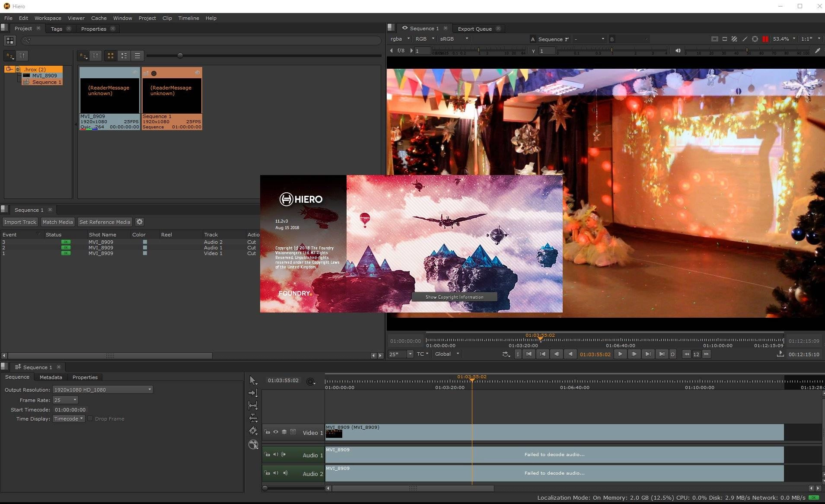Open the Cache menu
Image resolution: width=825 pixels, height=504 pixels.
(x=99, y=18)
